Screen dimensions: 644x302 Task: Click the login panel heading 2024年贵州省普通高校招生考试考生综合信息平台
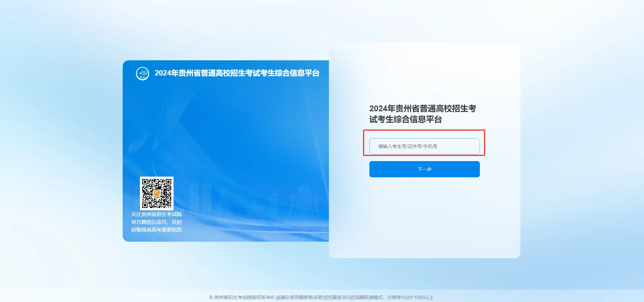click(423, 114)
